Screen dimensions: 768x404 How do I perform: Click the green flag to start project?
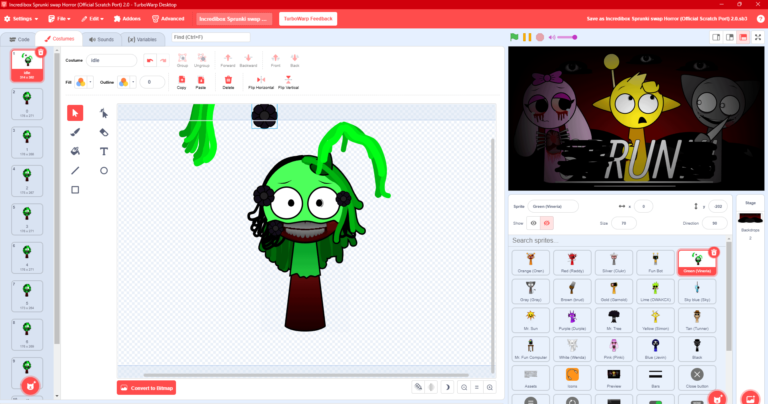(514, 37)
